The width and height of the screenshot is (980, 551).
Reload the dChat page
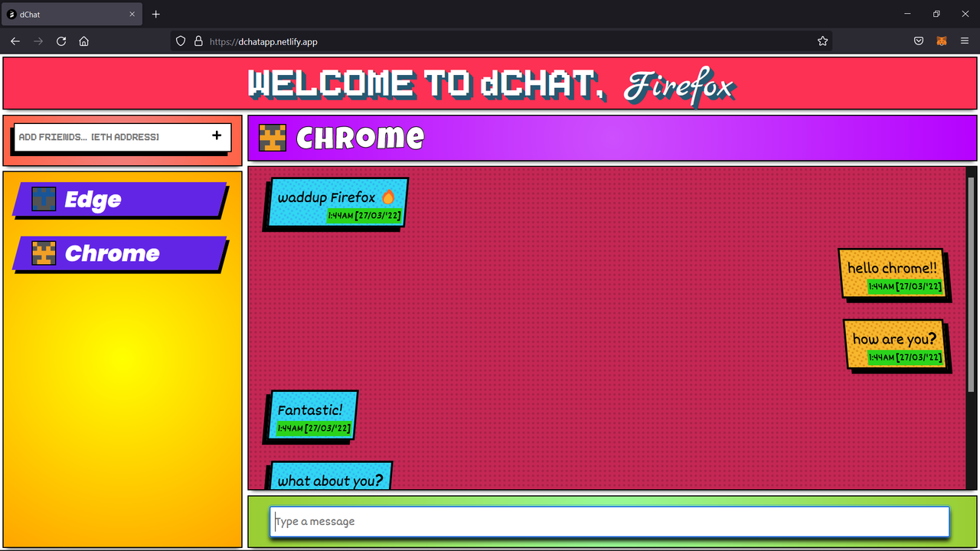point(61,41)
